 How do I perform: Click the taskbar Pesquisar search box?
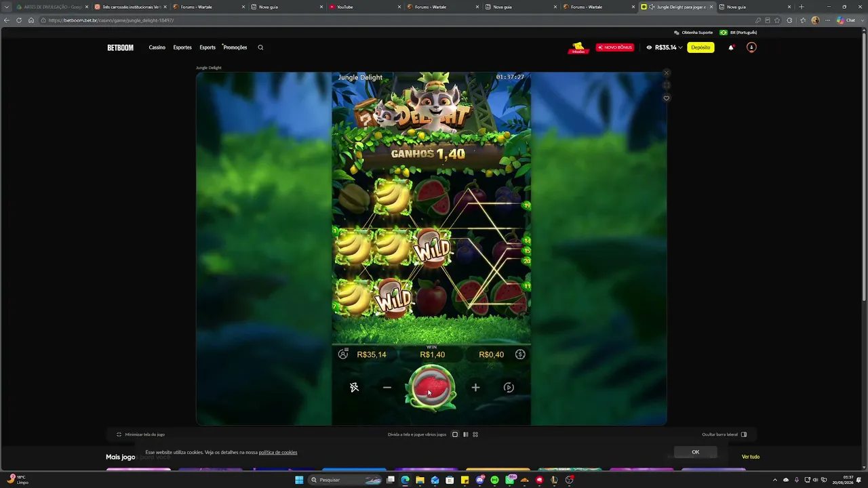(x=345, y=480)
